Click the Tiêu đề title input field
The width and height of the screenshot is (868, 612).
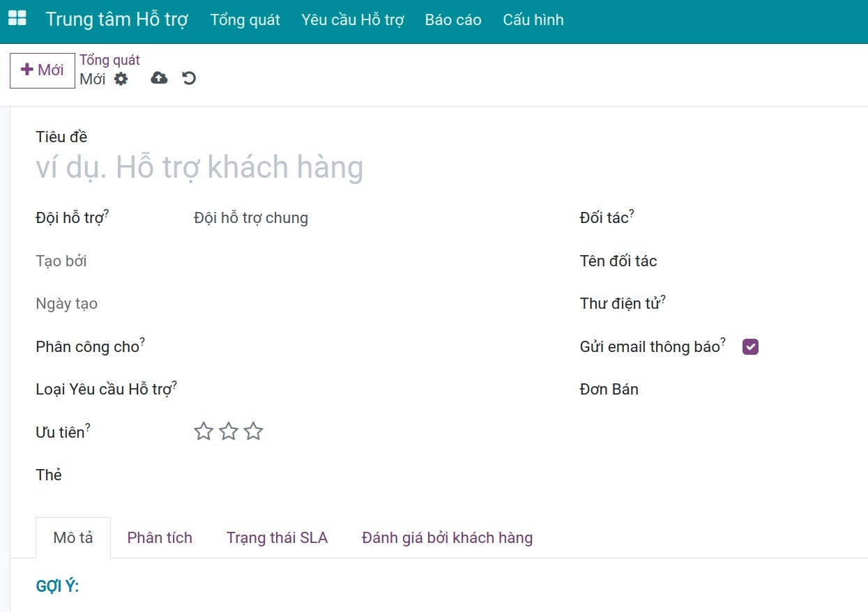446,167
